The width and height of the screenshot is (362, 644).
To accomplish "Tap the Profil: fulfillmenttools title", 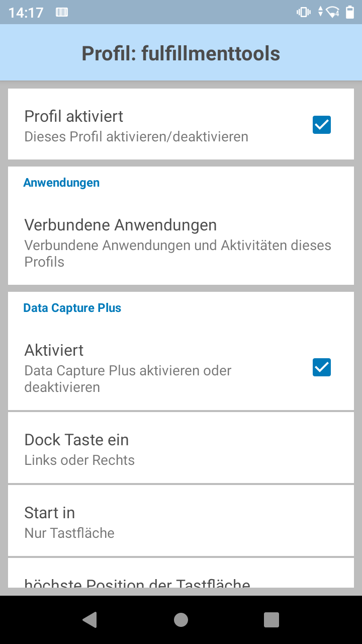I will coord(181,53).
